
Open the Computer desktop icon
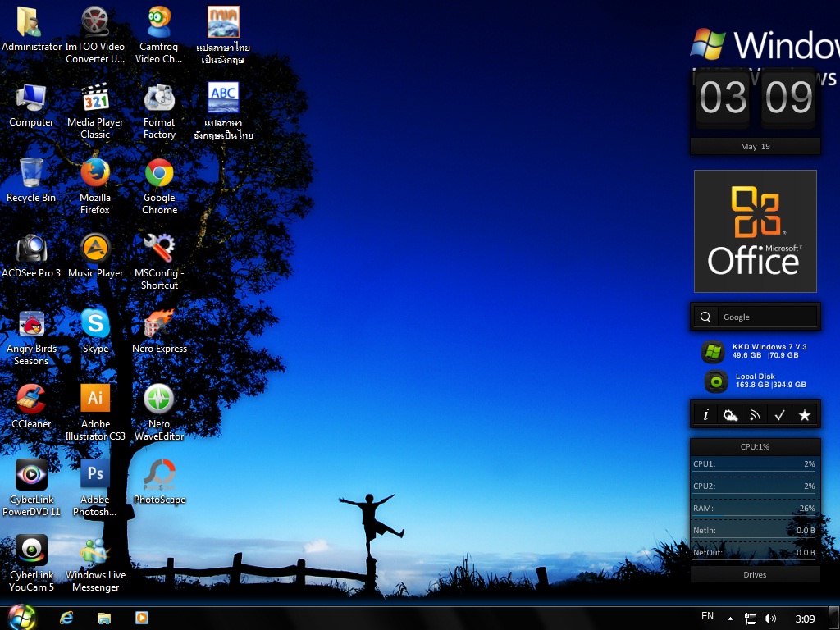[x=30, y=98]
